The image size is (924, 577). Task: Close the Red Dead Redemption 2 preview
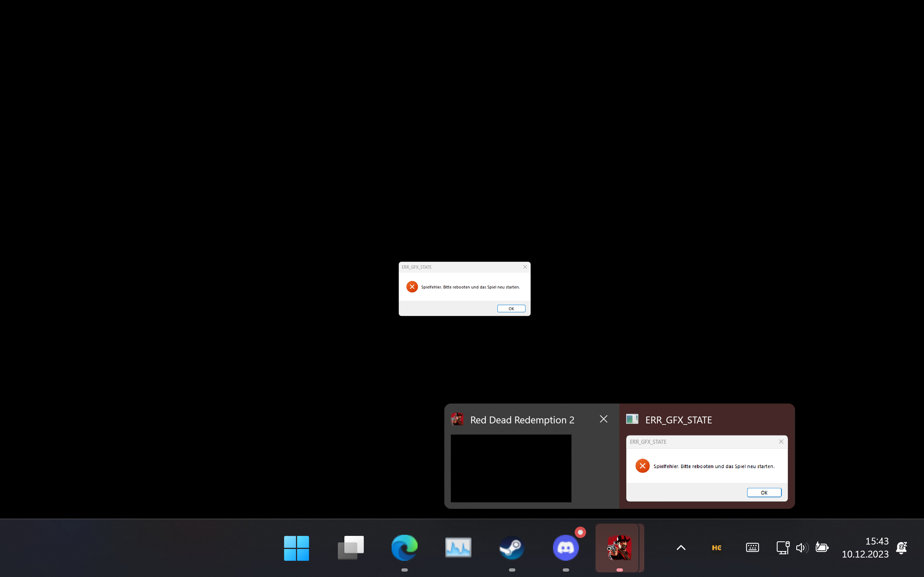(x=603, y=419)
